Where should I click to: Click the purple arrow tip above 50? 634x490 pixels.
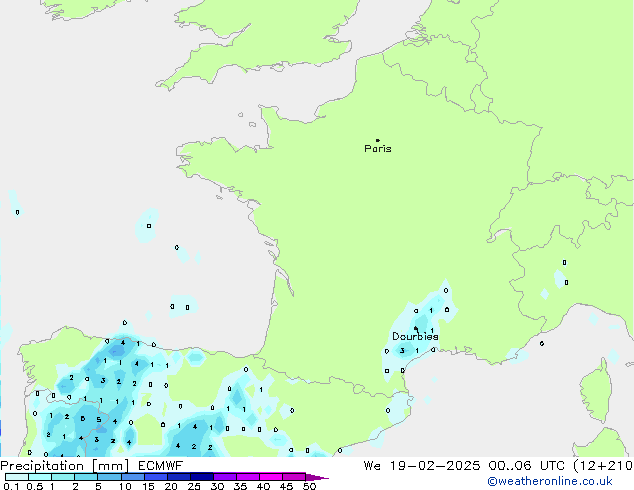coord(317,477)
